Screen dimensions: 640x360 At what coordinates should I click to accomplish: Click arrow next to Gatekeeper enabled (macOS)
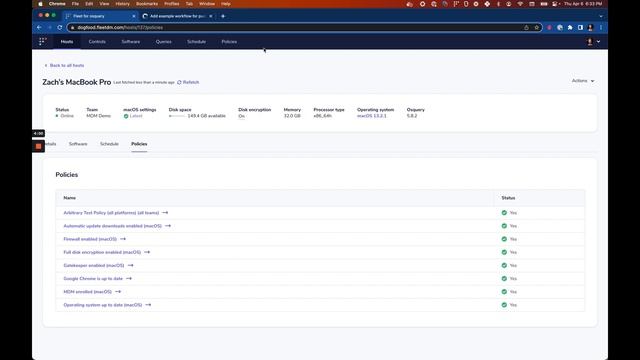(x=130, y=265)
